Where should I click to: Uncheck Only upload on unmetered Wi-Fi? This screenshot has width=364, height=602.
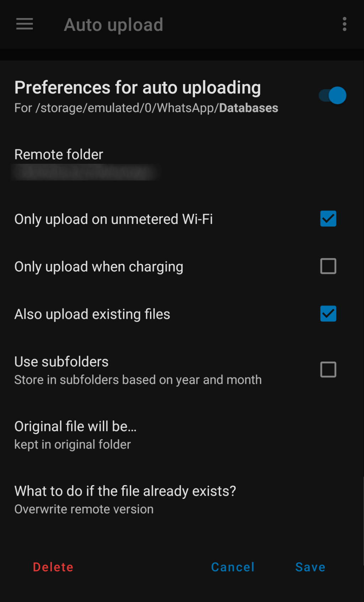tap(328, 219)
